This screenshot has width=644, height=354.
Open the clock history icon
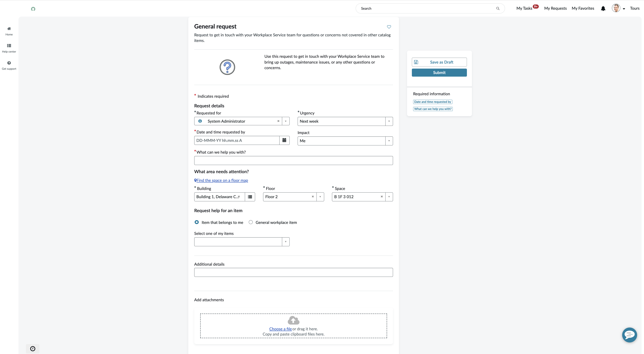[x=33, y=349]
